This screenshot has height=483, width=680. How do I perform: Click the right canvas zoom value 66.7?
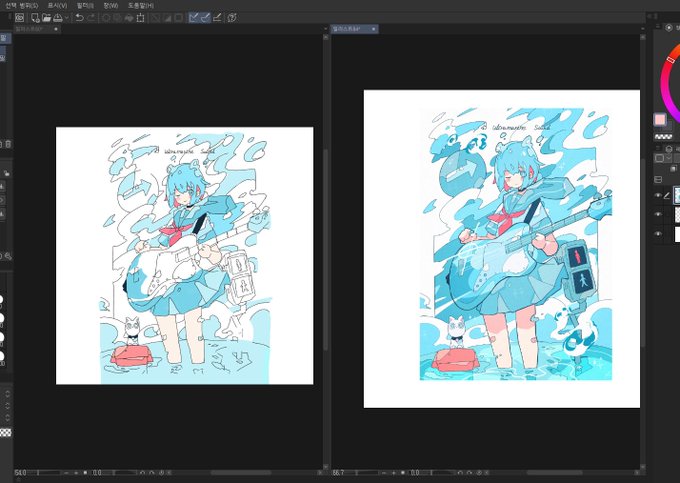(x=338, y=473)
